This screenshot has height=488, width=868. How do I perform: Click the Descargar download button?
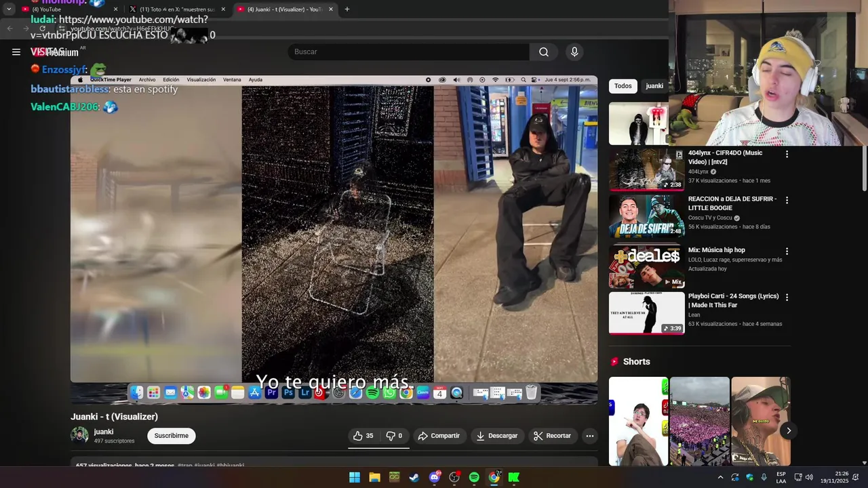pos(497,436)
